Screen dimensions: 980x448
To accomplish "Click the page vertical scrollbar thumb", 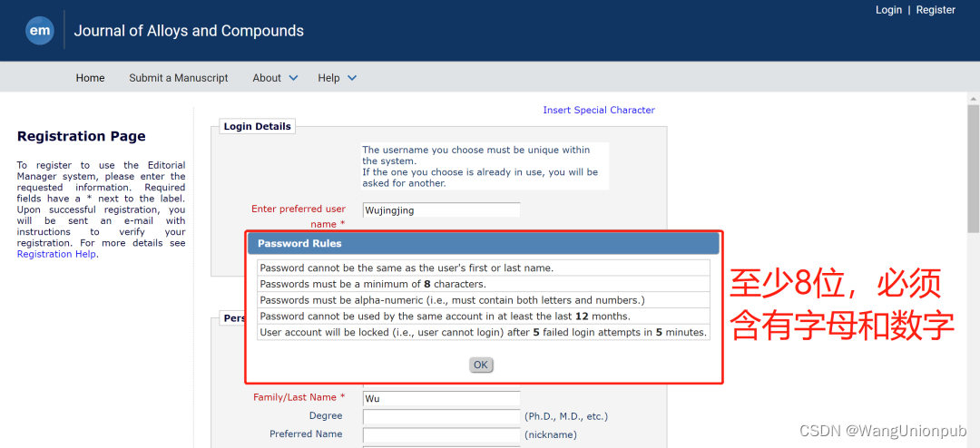I will 973,170.
